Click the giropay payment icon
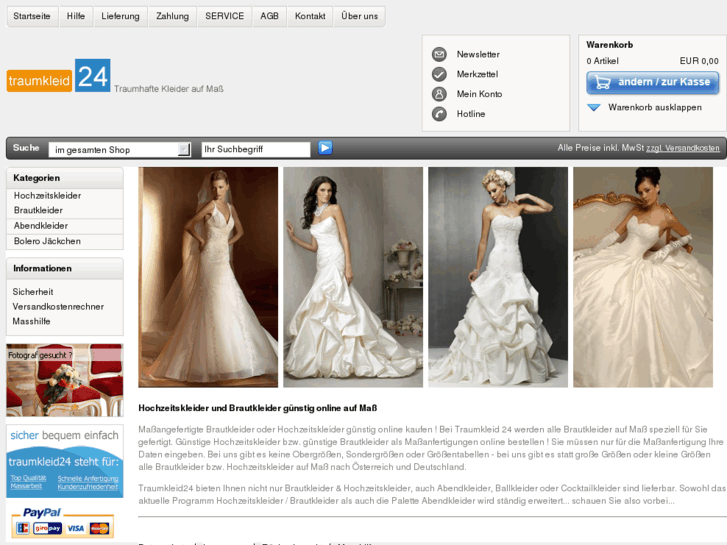This screenshot has width=727, height=545. tap(47, 528)
